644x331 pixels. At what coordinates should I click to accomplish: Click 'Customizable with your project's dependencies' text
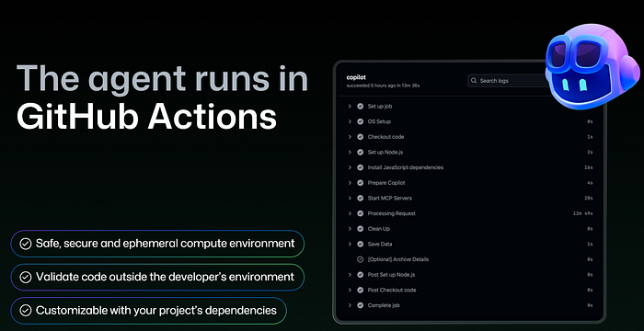(156, 311)
